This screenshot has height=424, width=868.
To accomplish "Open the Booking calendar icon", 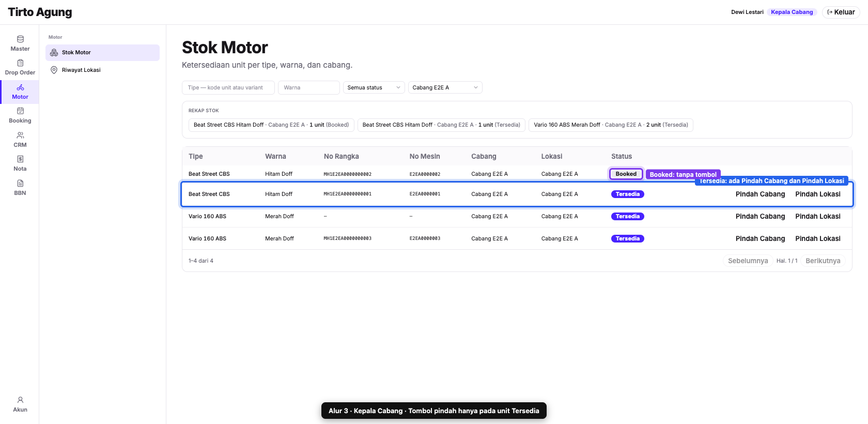I will [x=20, y=111].
